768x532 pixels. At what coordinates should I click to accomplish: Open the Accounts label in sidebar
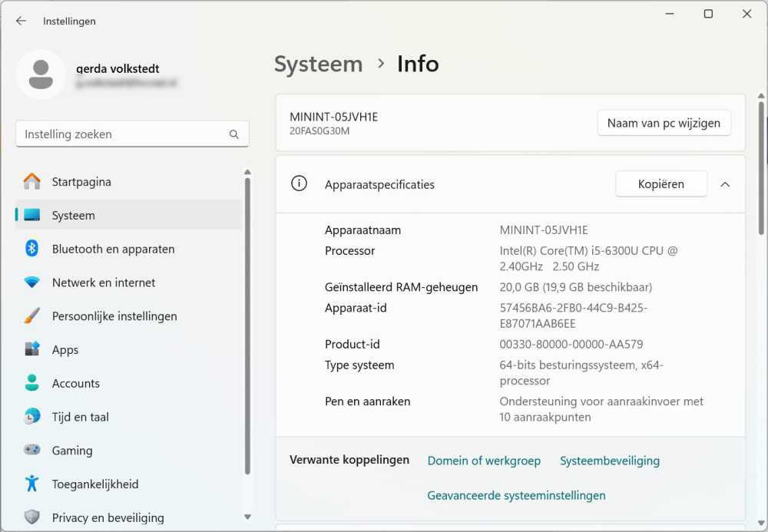[x=76, y=383]
